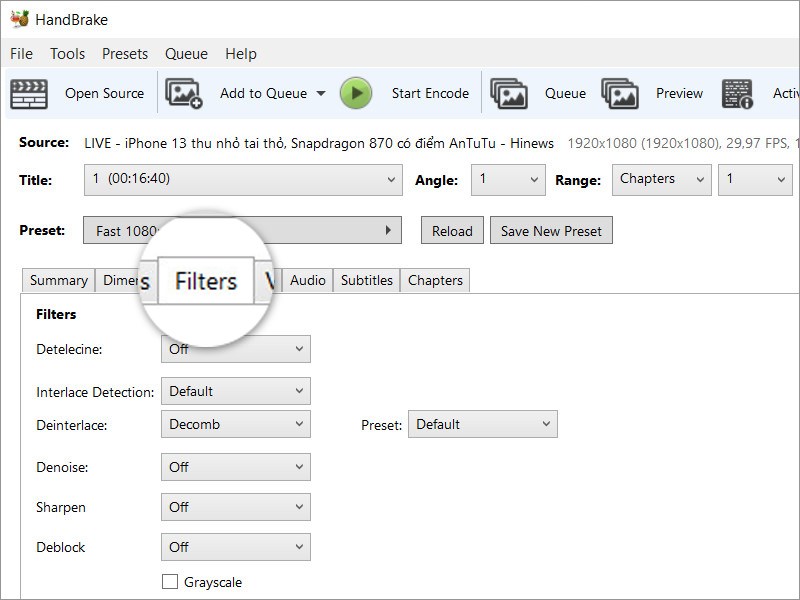Open the Interlace Detection dropdown
This screenshot has width=800, height=600.
pyautogui.click(x=236, y=391)
